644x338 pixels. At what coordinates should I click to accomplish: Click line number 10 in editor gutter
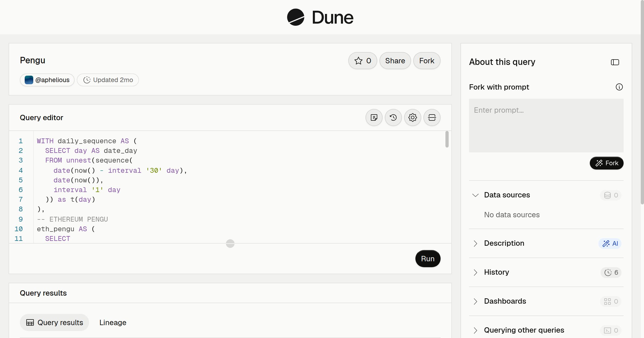[x=19, y=229]
